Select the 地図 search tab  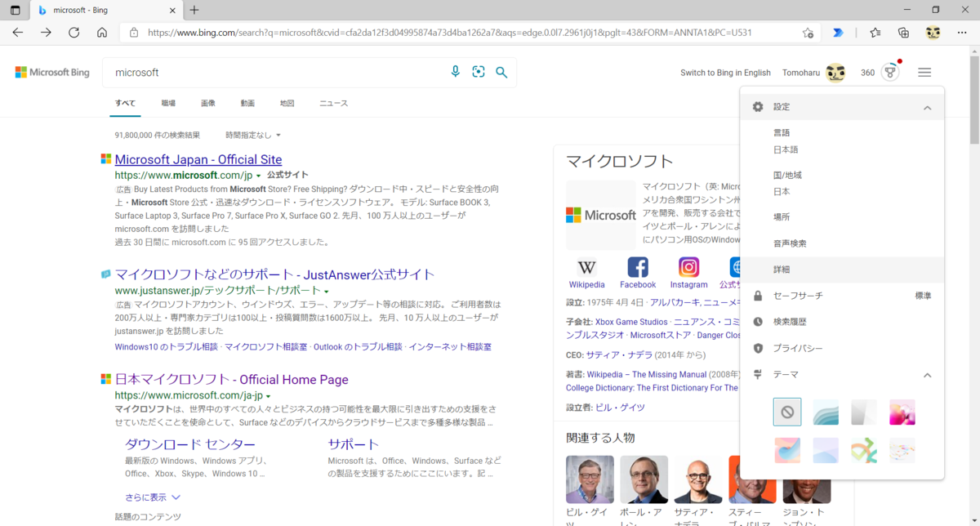[x=287, y=104]
